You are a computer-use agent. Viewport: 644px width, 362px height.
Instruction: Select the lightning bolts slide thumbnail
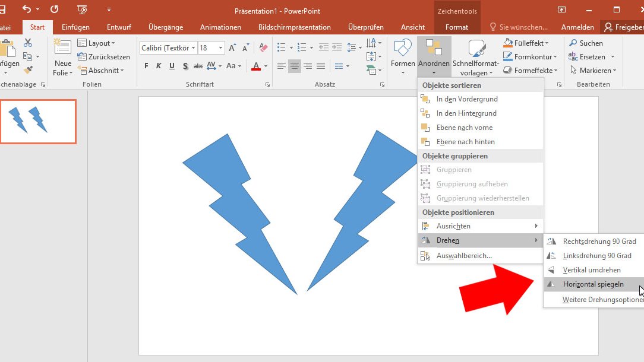click(x=38, y=122)
